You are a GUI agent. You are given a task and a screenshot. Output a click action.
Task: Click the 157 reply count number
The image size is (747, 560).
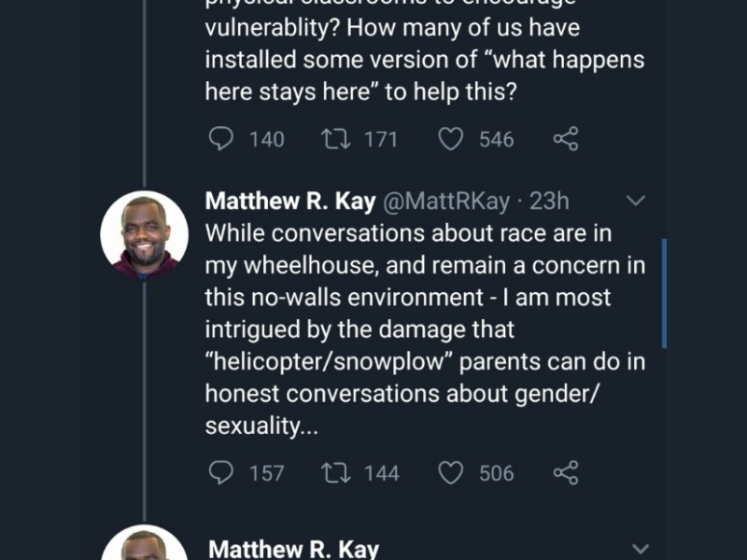point(267,473)
